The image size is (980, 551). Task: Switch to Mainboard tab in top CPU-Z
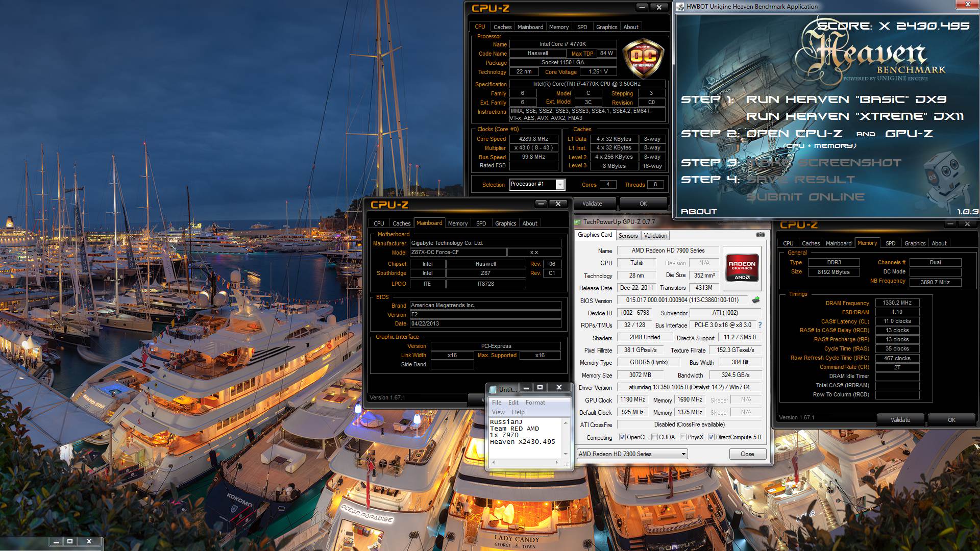[x=530, y=27]
